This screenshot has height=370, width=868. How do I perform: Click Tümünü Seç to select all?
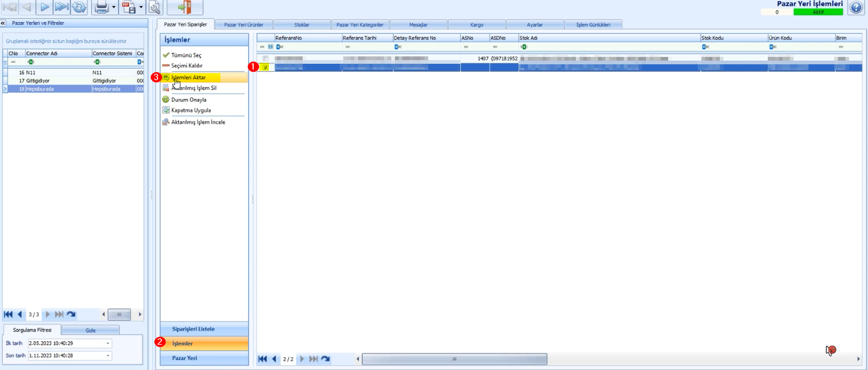tap(186, 55)
